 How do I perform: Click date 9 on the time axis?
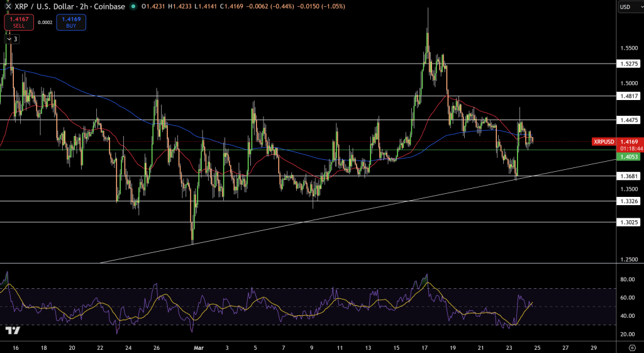(312, 347)
